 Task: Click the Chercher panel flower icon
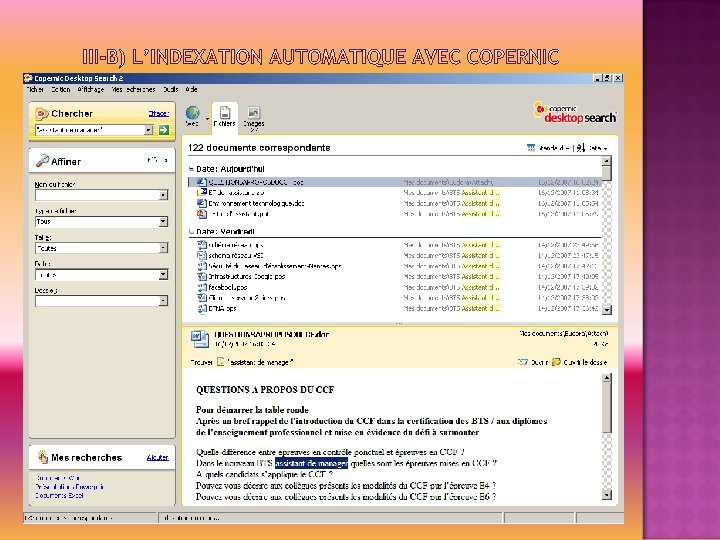[42, 113]
